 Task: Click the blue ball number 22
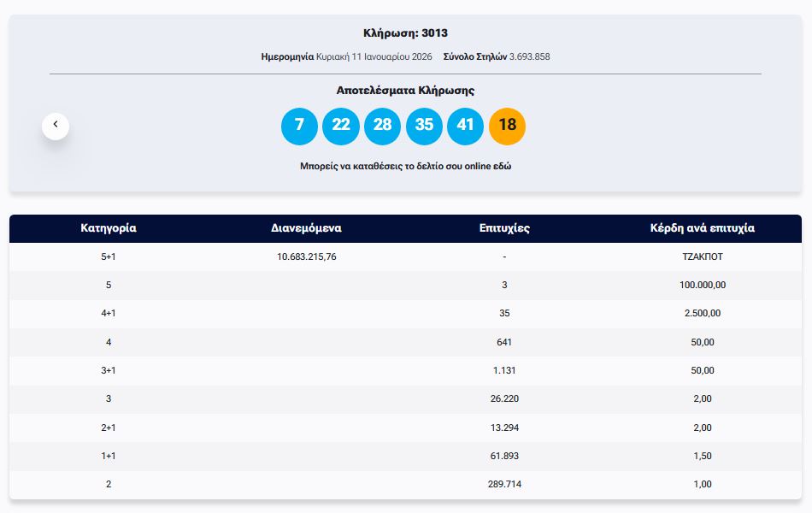click(341, 126)
